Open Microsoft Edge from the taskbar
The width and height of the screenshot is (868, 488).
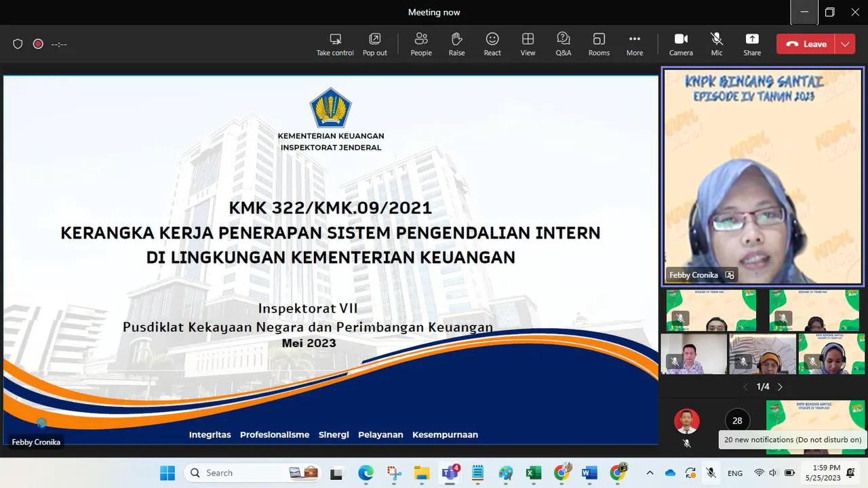366,473
